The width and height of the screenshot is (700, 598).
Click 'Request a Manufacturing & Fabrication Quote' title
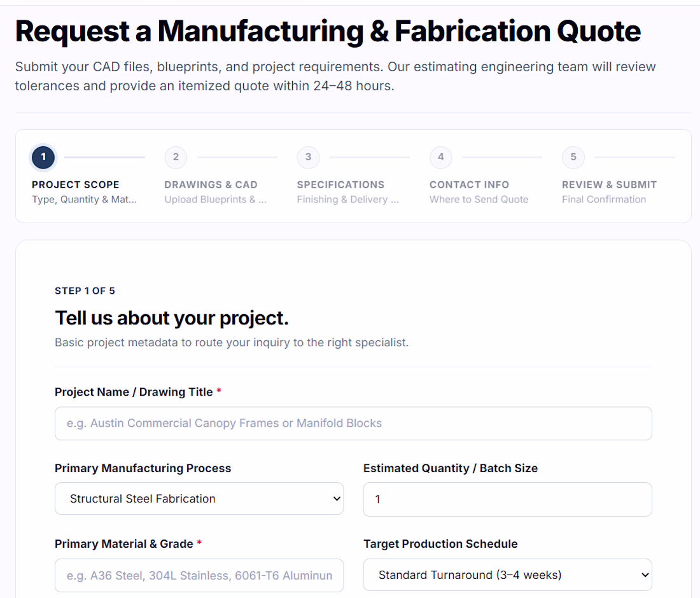coord(328,31)
